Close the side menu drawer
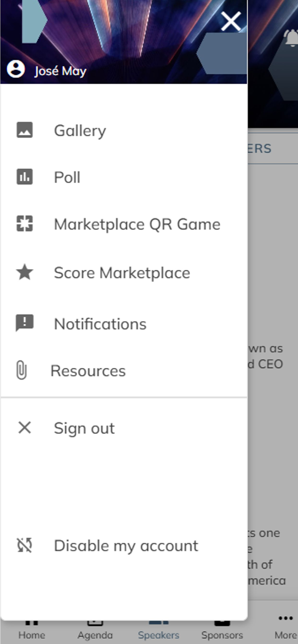The width and height of the screenshot is (298, 644). (231, 22)
